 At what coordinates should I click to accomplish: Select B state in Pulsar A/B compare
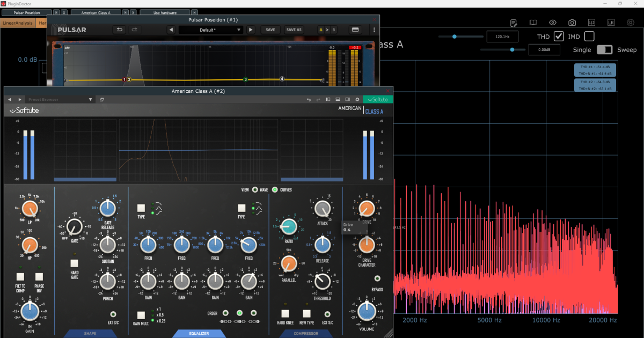334,30
